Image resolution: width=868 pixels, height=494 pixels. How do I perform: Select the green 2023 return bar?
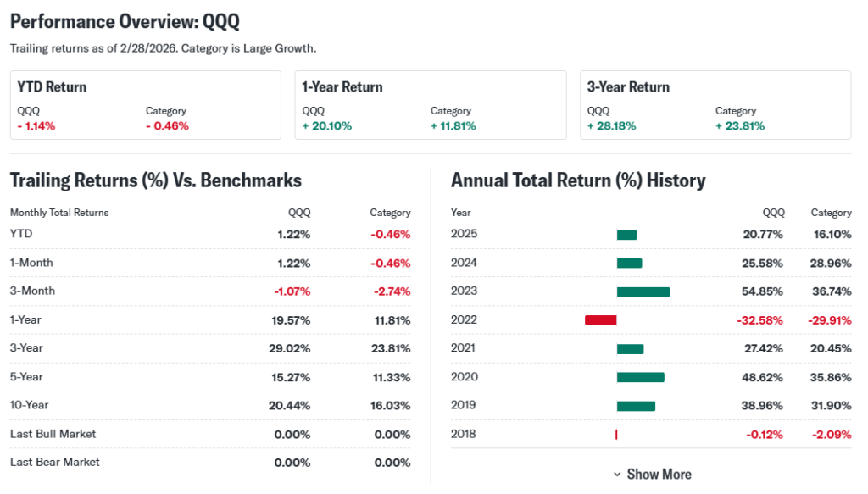click(x=643, y=291)
